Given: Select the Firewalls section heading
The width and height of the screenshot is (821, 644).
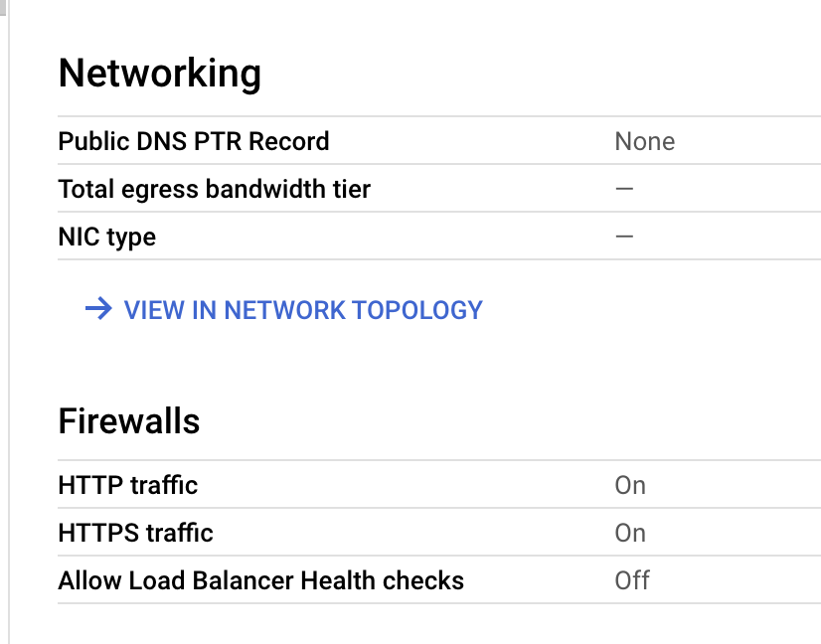Looking at the screenshot, I should [x=129, y=421].
